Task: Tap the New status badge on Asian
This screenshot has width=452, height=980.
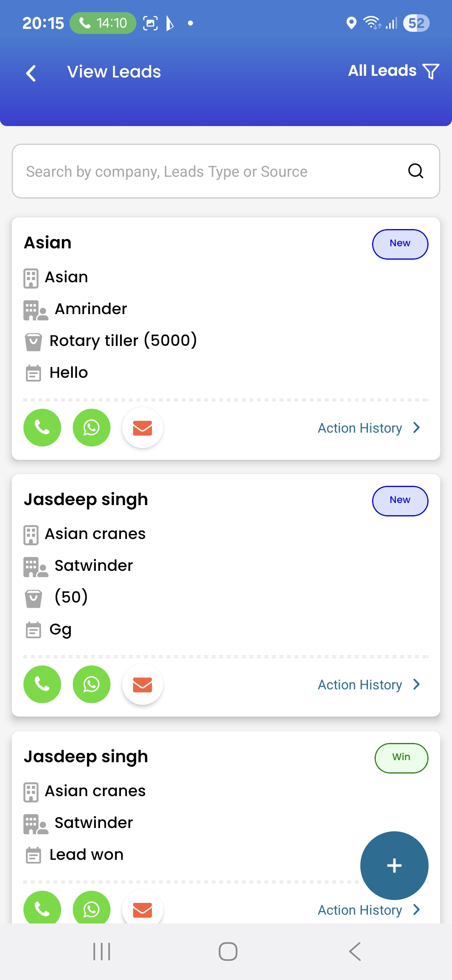Action: coord(400,244)
